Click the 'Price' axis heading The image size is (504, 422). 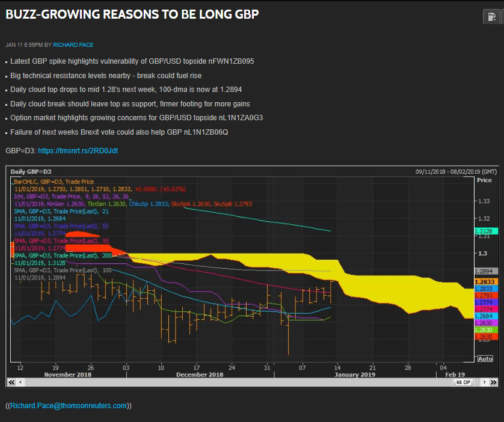coord(484,180)
